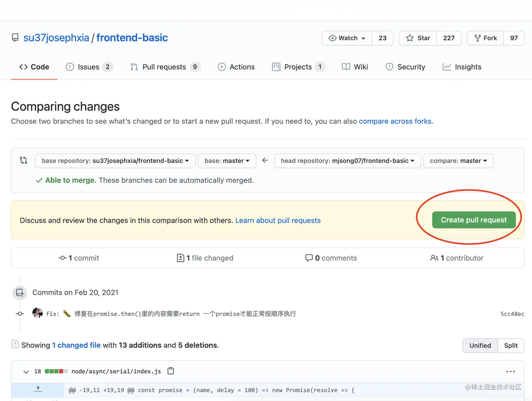Open the Watch notifications dropdown
Image resolution: width=532 pixels, height=401 pixels.
[347, 38]
